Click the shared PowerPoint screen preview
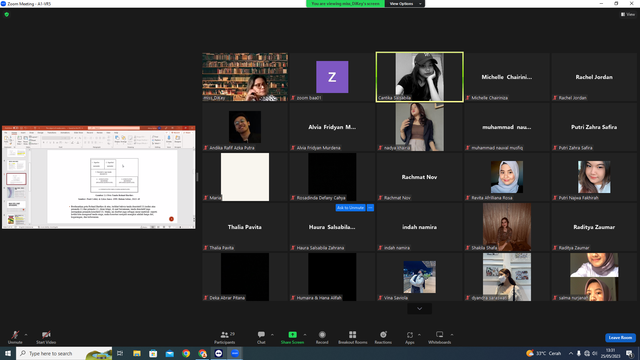 [x=99, y=177]
